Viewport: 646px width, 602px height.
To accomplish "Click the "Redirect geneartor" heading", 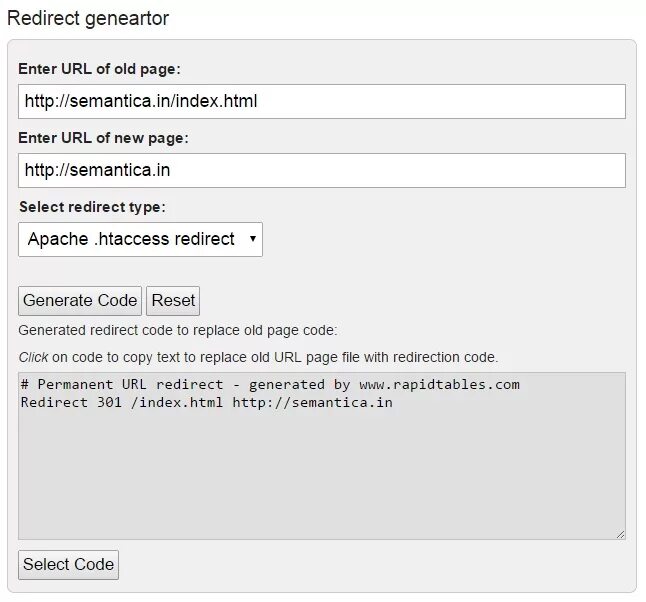I will coord(88,18).
